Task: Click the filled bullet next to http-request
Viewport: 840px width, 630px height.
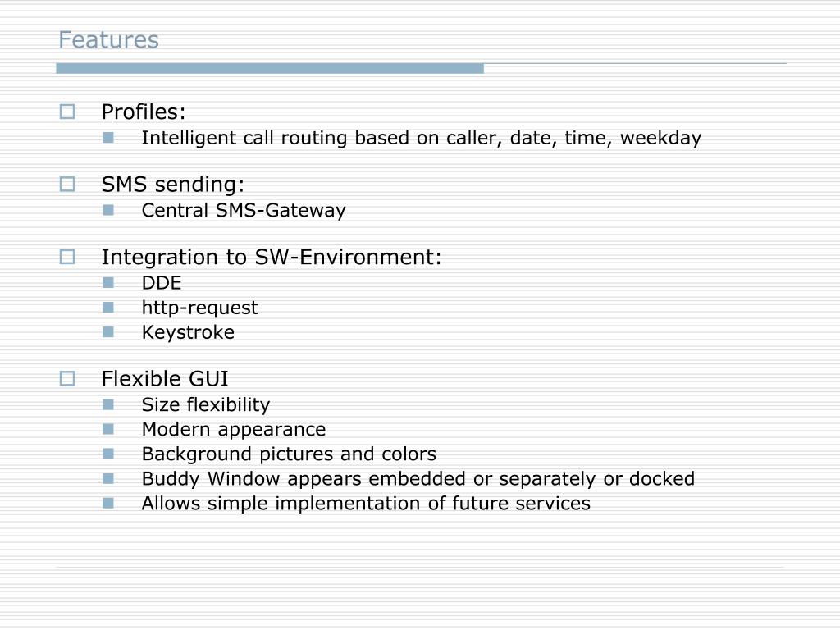Action: 108,308
